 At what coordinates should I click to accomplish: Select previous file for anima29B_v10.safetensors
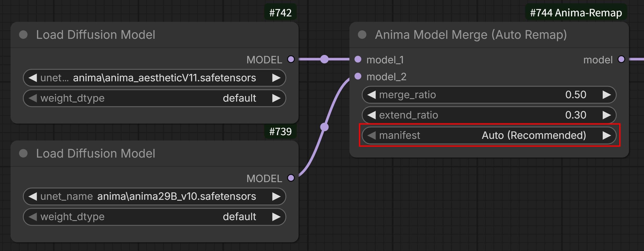[x=33, y=196]
